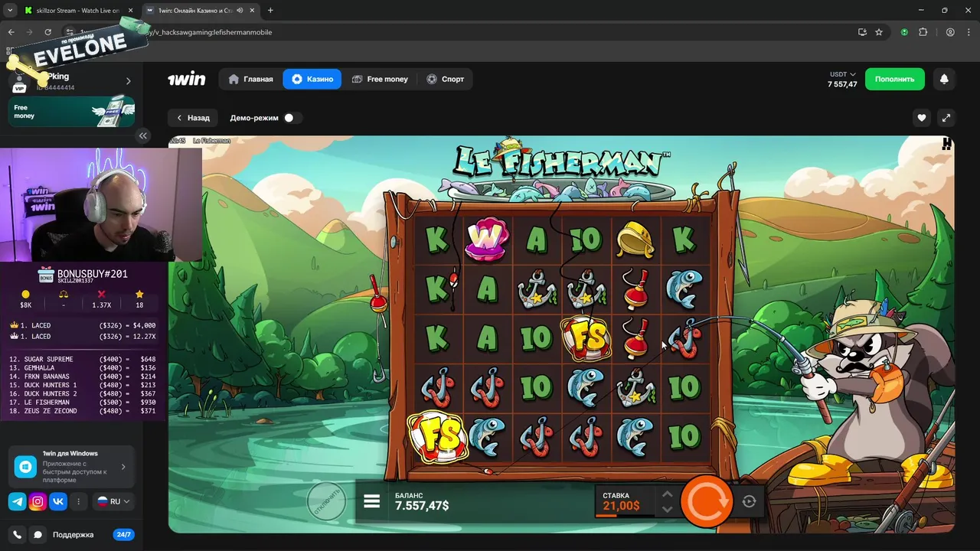Bookmark this page with the star

(879, 32)
